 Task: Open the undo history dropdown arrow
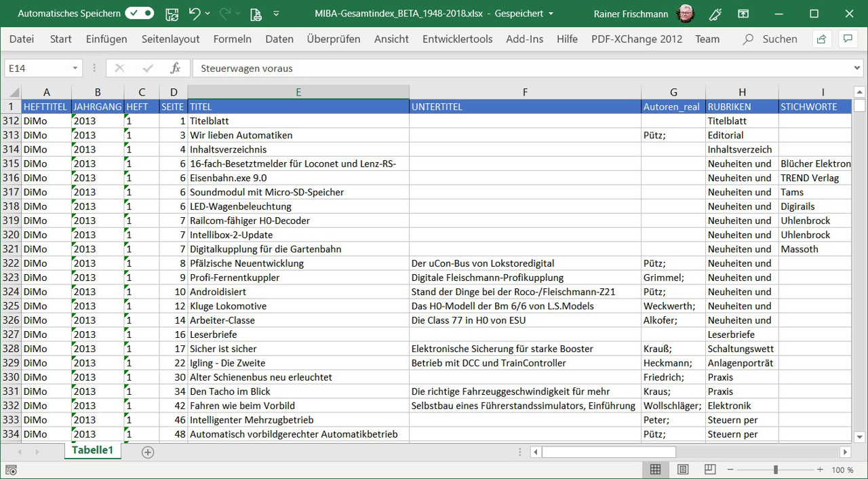tap(208, 14)
